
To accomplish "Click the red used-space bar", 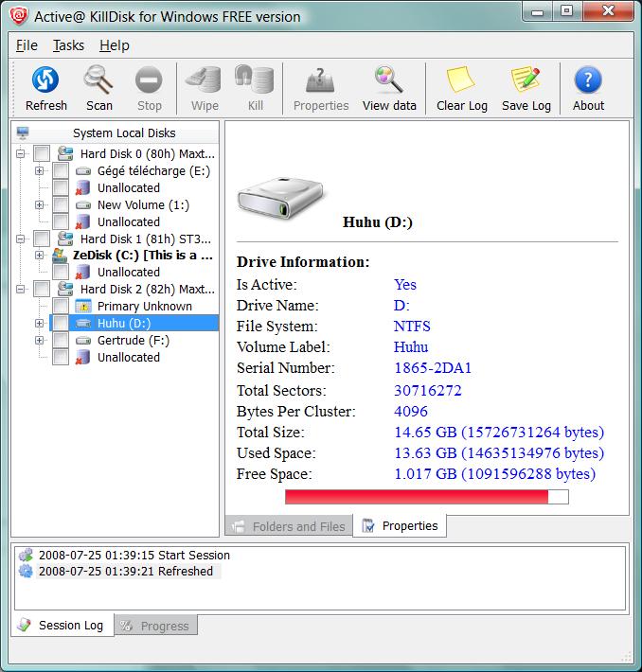I will 417,497.
